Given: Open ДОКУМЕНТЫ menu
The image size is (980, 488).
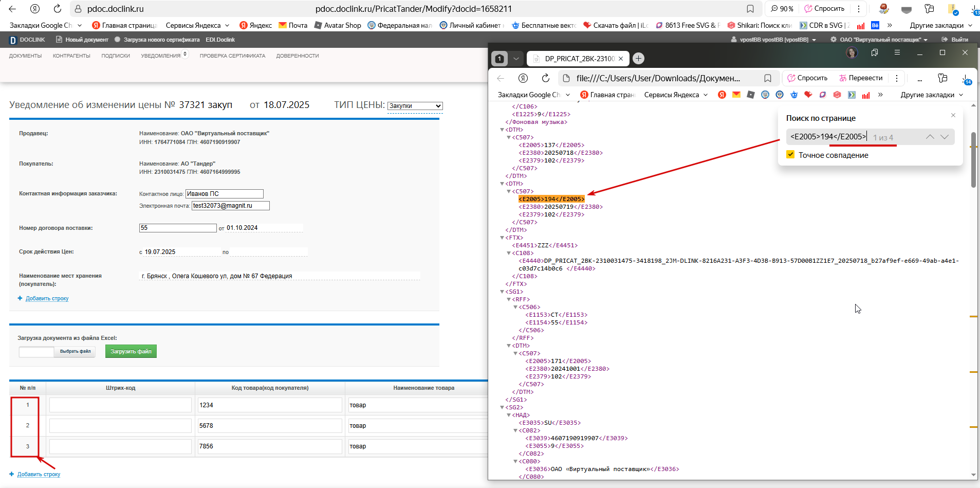Looking at the screenshot, I should (x=25, y=56).
